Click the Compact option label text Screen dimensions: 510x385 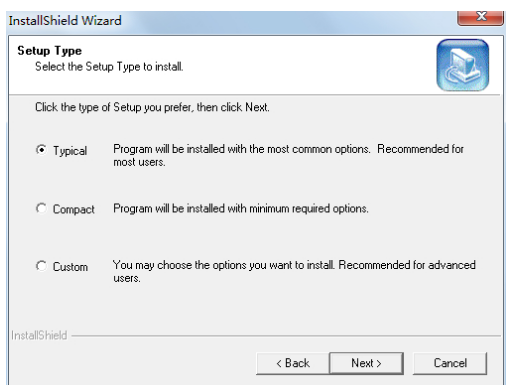pos(74,209)
